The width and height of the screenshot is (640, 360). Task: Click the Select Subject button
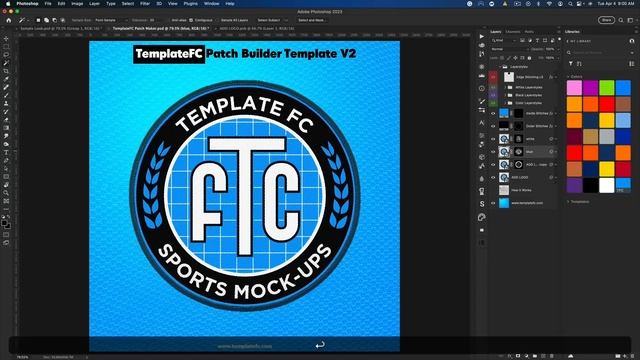pyautogui.click(x=269, y=20)
